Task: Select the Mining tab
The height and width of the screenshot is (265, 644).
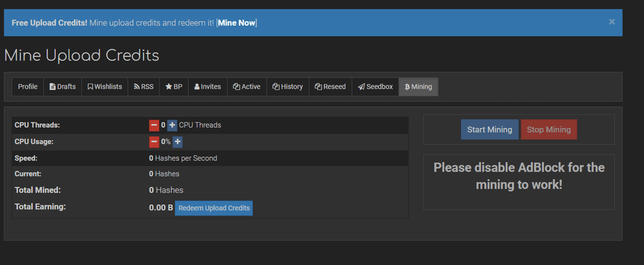Action: tap(418, 87)
